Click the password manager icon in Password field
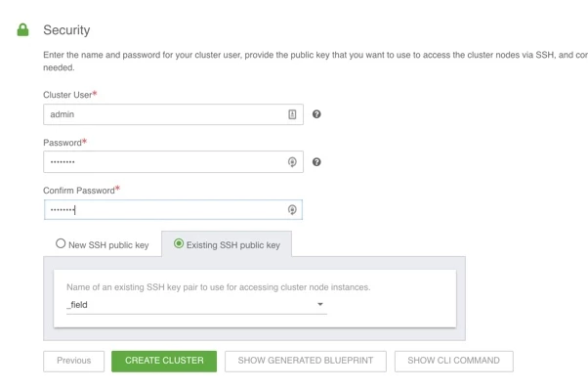The width and height of the screenshot is (588, 389). click(x=292, y=162)
